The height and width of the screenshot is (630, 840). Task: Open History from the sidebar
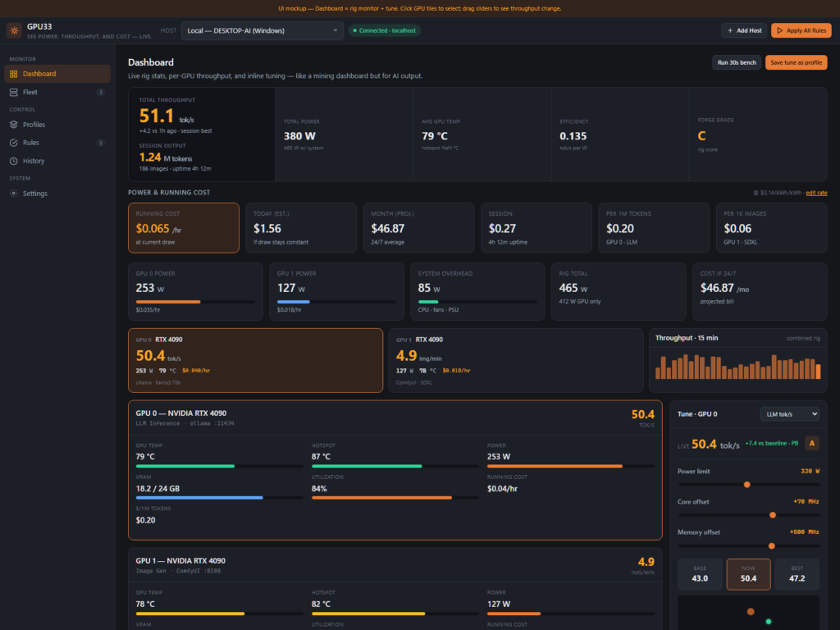coord(57,161)
